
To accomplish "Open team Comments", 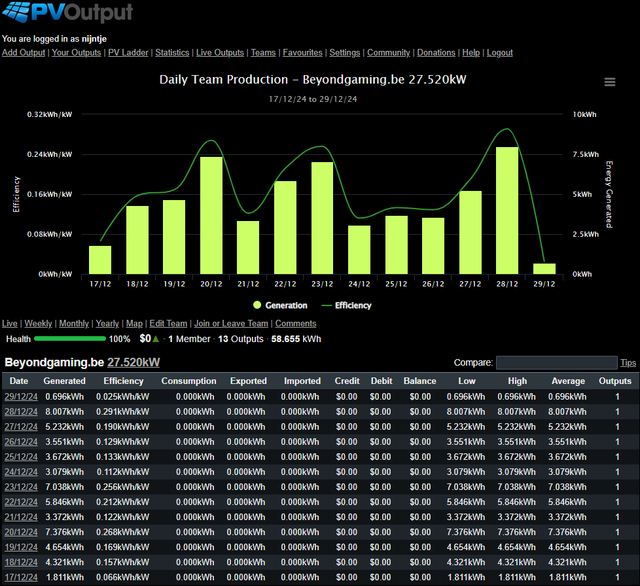I will pos(296,324).
